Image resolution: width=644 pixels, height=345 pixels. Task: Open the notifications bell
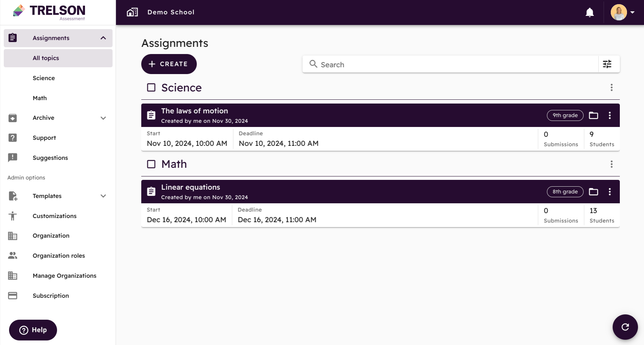[590, 12]
